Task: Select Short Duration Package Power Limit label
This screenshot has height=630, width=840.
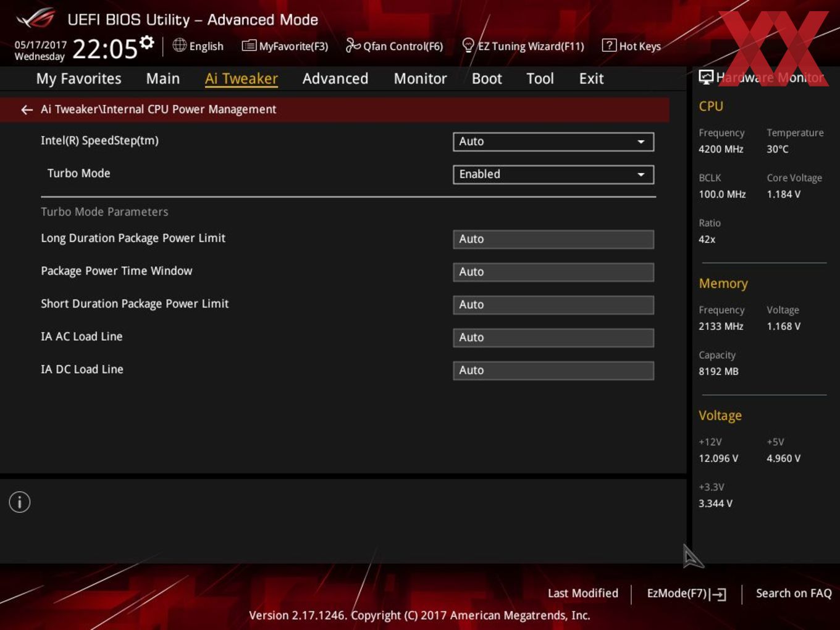Action: pyautogui.click(x=135, y=304)
